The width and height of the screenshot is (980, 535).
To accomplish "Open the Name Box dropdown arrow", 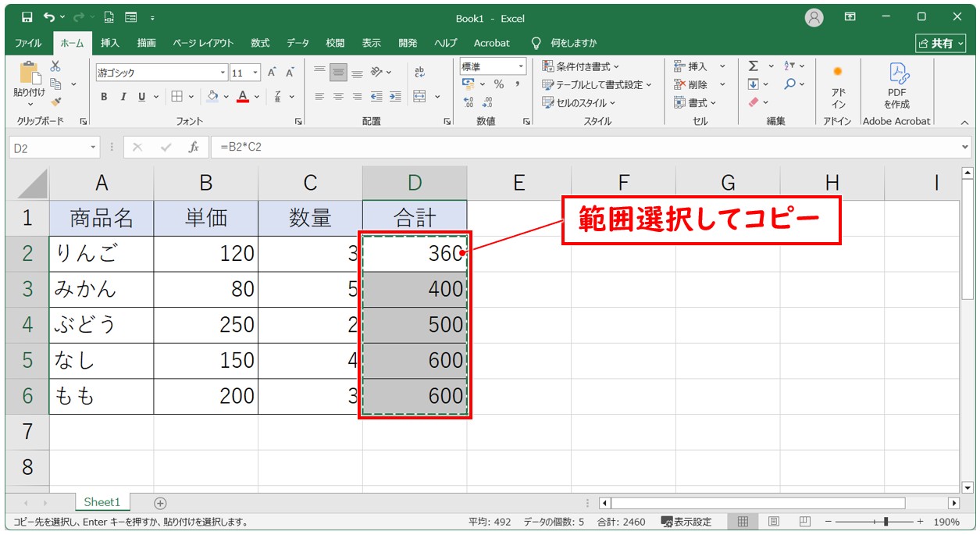I will [x=94, y=147].
